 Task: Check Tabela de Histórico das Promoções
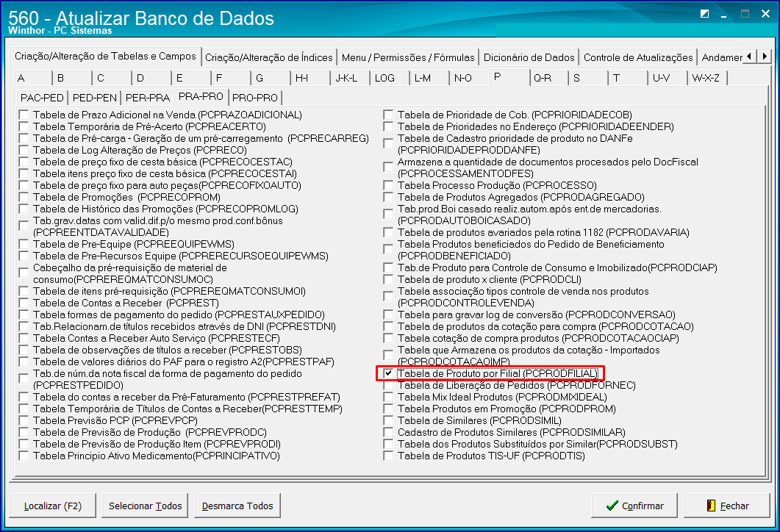point(24,209)
